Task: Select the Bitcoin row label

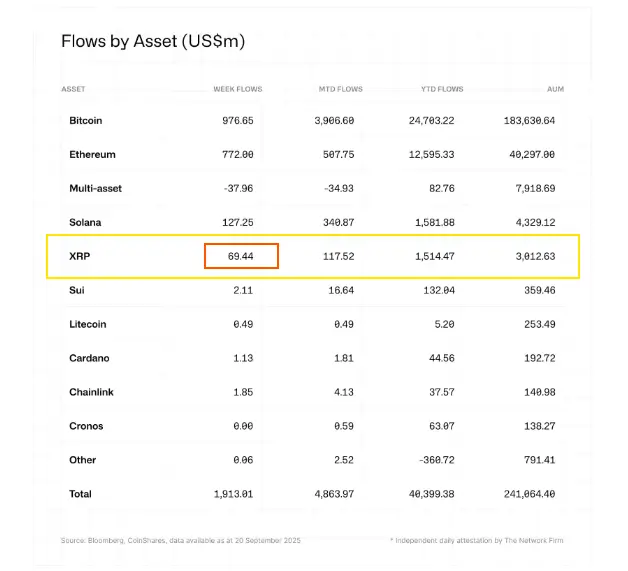Action: point(86,121)
